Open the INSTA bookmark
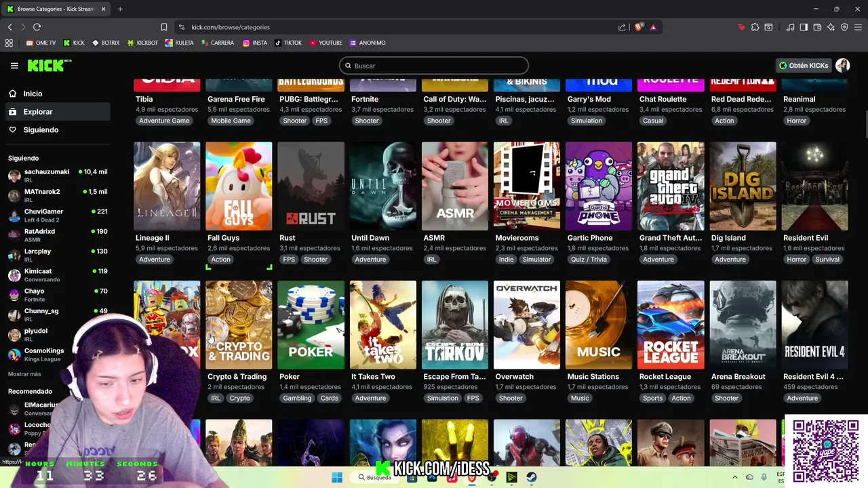The width and height of the screenshot is (868, 488). (255, 43)
